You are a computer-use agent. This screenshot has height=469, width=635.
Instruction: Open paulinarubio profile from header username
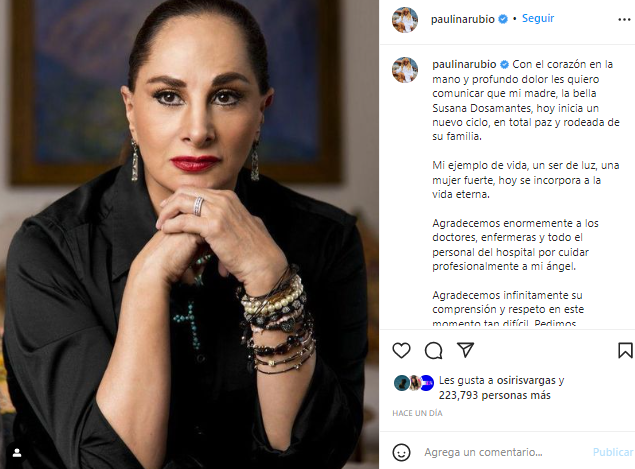tap(463, 19)
